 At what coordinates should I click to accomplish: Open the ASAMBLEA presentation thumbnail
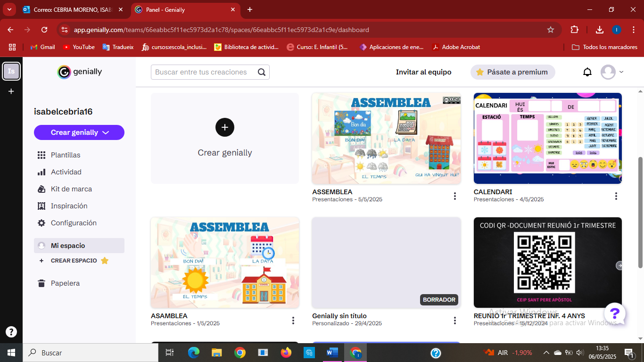click(225, 263)
